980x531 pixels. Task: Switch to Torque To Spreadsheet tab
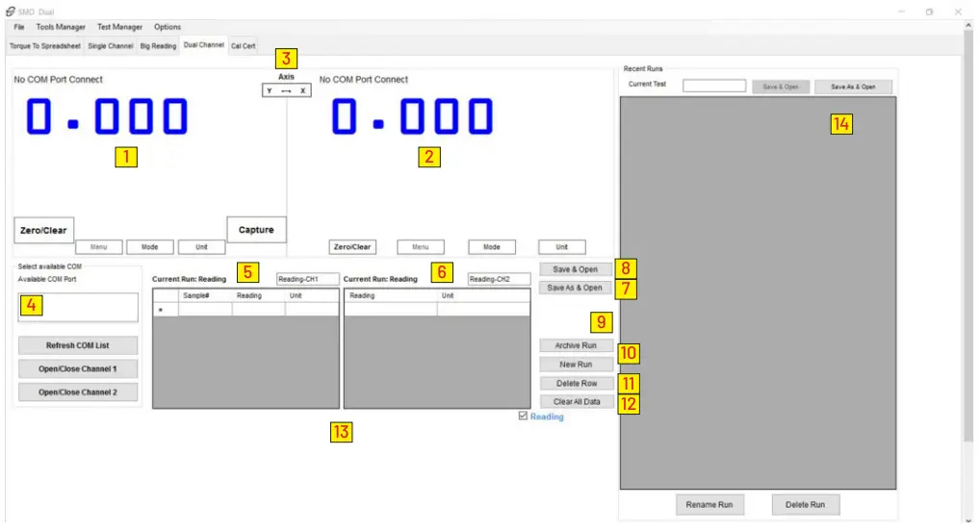[x=45, y=45]
